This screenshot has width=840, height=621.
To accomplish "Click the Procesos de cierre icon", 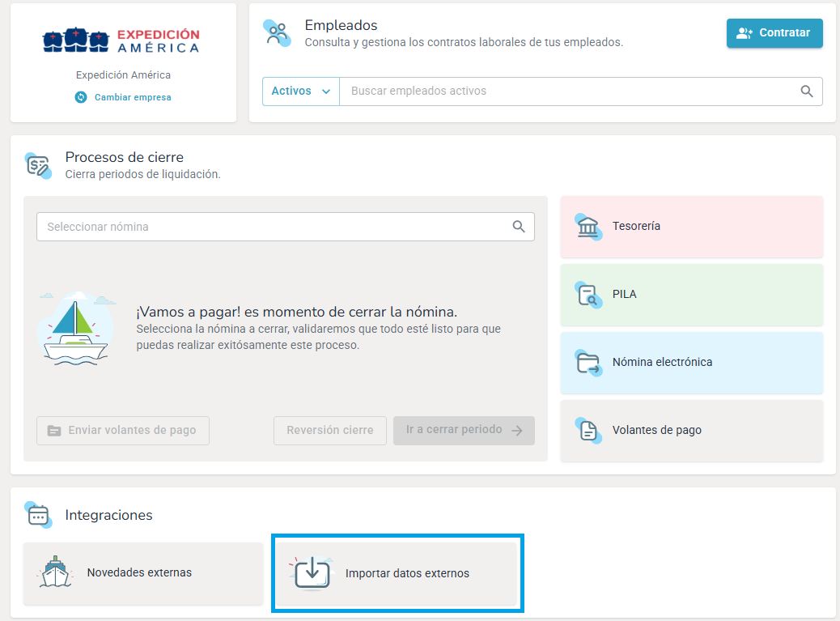I will tap(39, 165).
